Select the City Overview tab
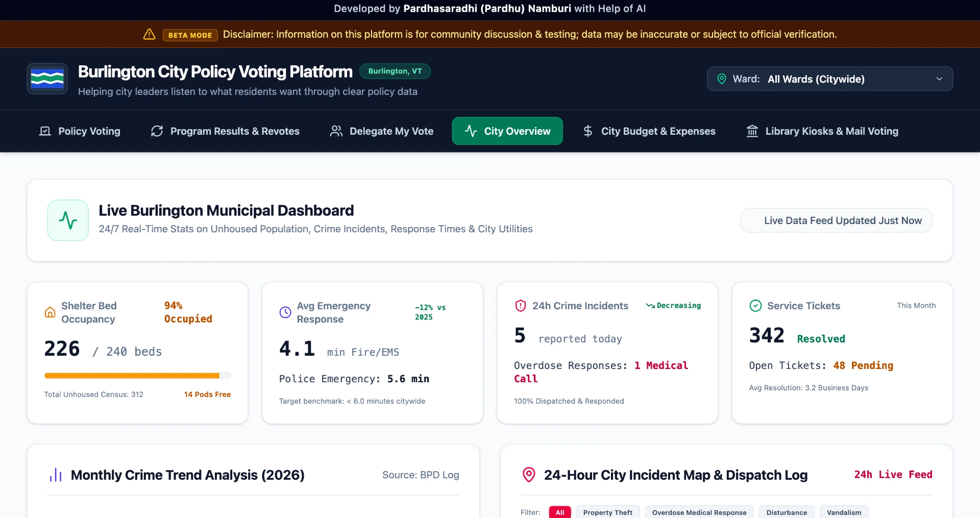980x518 pixels. click(507, 131)
